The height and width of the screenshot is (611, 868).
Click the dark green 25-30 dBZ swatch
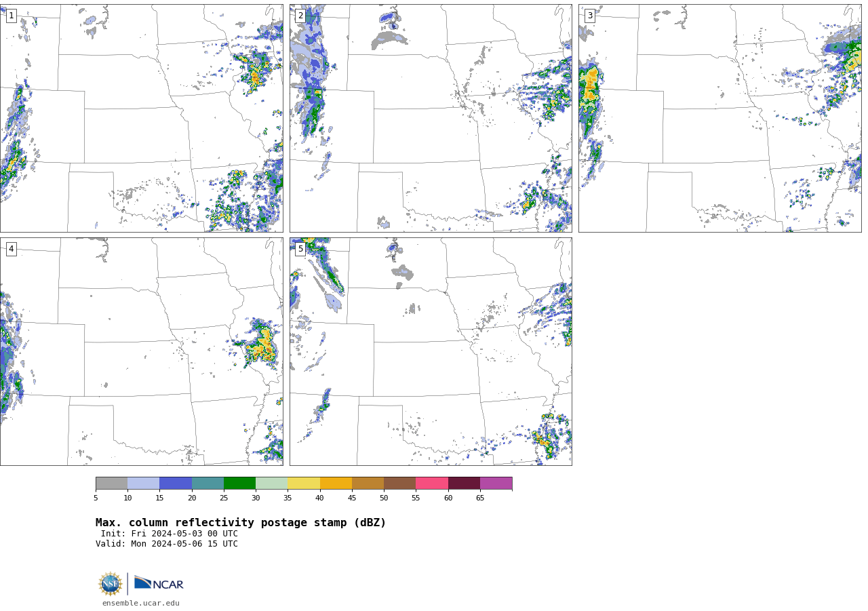tap(239, 483)
